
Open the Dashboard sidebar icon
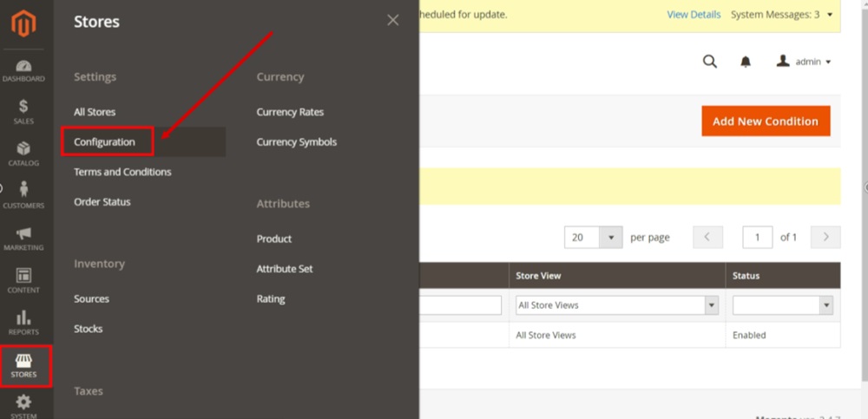pyautogui.click(x=23, y=70)
